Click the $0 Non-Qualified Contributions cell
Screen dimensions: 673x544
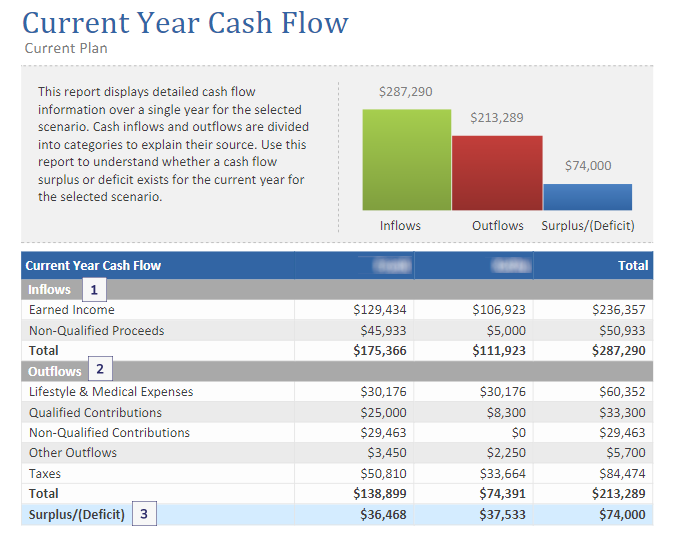pos(518,433)
